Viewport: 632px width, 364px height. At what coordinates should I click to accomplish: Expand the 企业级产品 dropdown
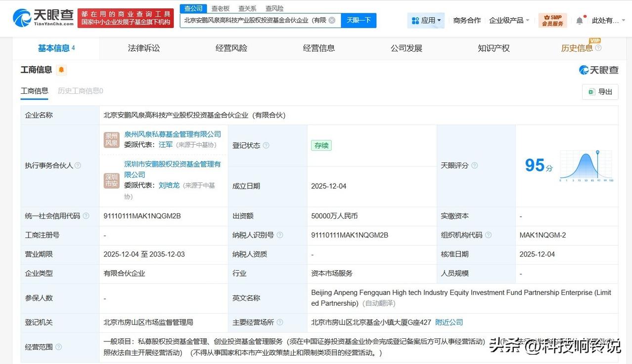[509, 20]
